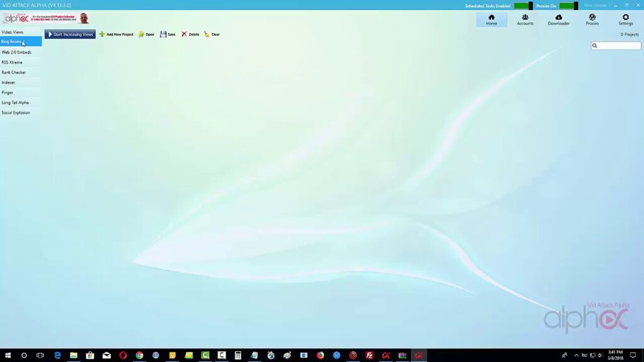The width and height of the screenshot is (644, 362).
Task: Open Task View in the taskbar
Action: (x=40, y=356)
